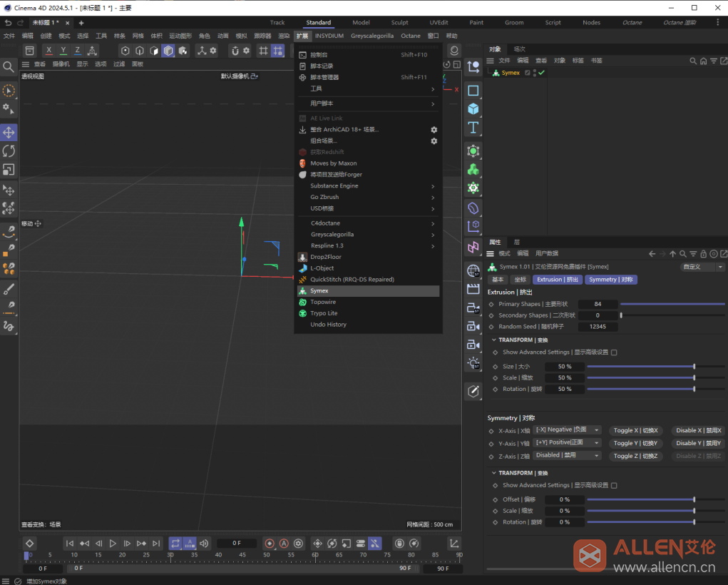The image size is (728, 585).
Task: Expand the Respline 1.3 submenu
Action: tap(368, 246)
